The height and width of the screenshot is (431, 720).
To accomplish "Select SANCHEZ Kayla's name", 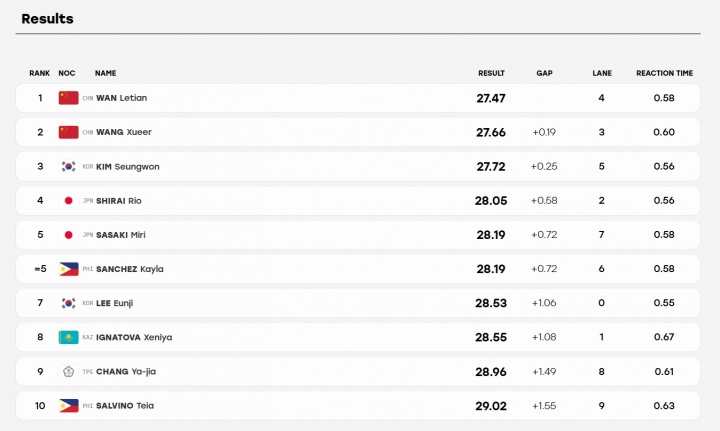I will coord(129,269).
